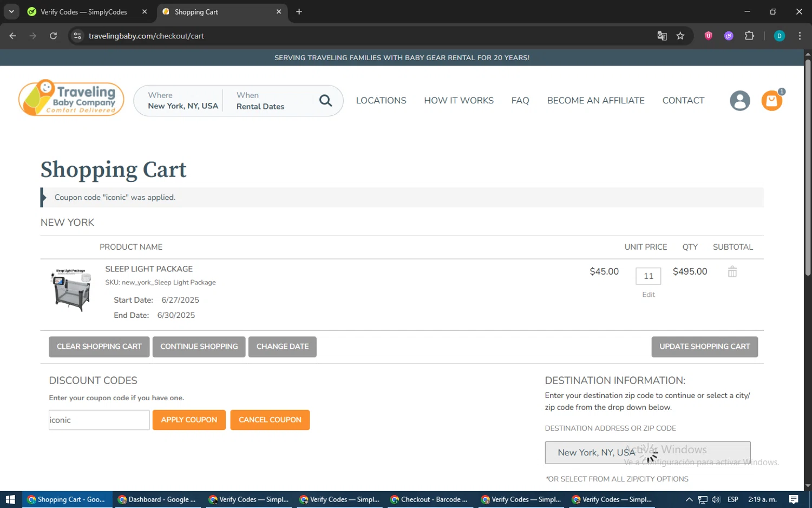Image resolution: width=812 pixels, height=508 pixels.
Task: Open the SLEEP LIGHT PACKAGE product link
Action: pos(149,269)
